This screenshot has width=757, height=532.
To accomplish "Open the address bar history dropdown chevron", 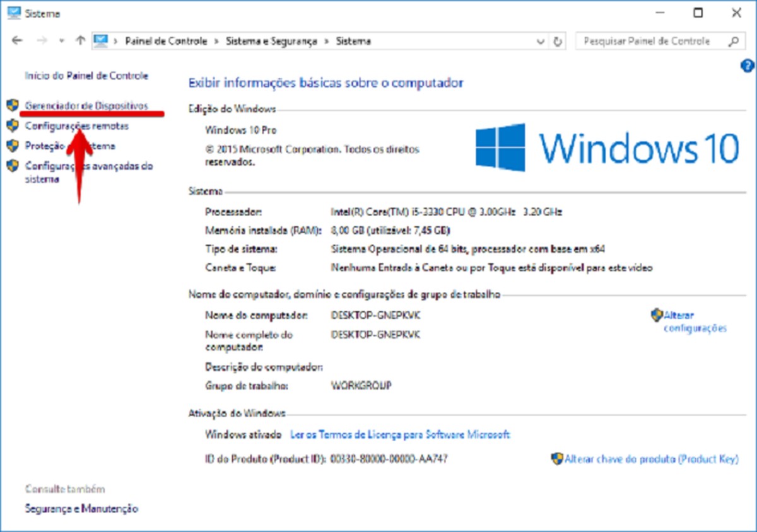I will point(541,41).
